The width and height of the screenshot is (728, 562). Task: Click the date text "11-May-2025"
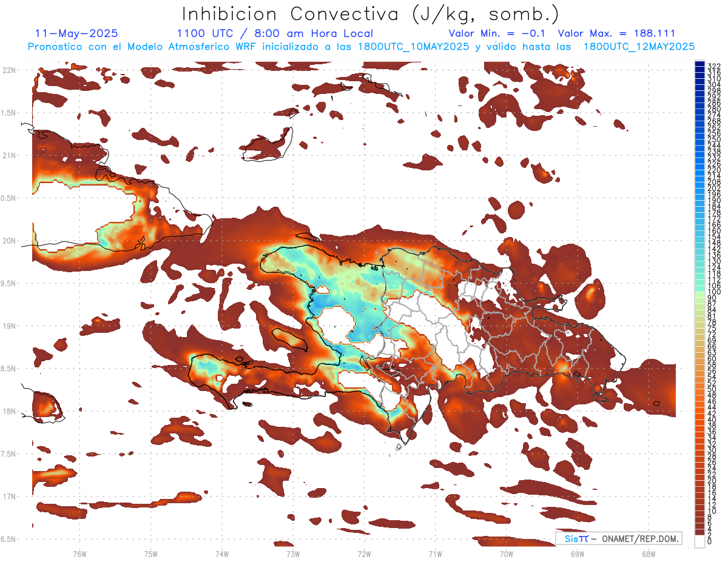coord(76,33)
